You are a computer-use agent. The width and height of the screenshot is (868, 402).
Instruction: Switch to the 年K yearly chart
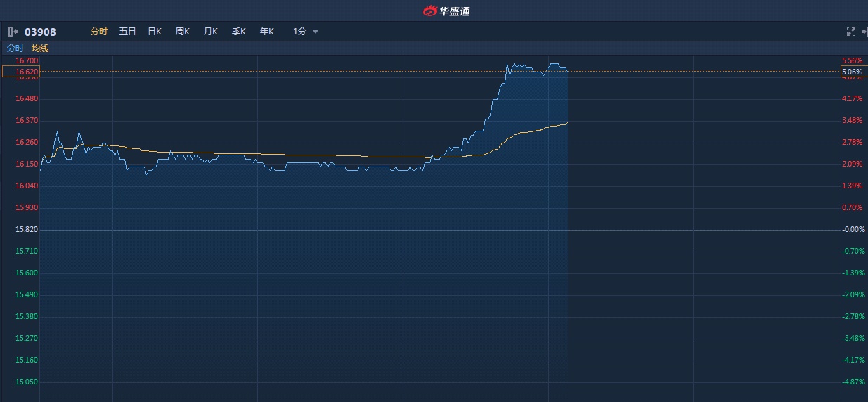pos(267,32)
